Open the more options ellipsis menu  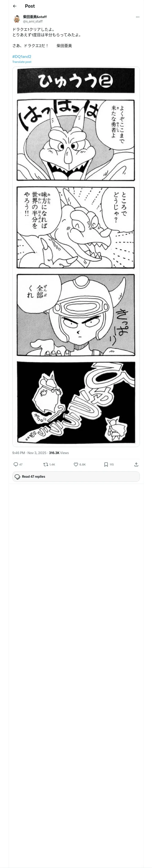coord(138,17)
